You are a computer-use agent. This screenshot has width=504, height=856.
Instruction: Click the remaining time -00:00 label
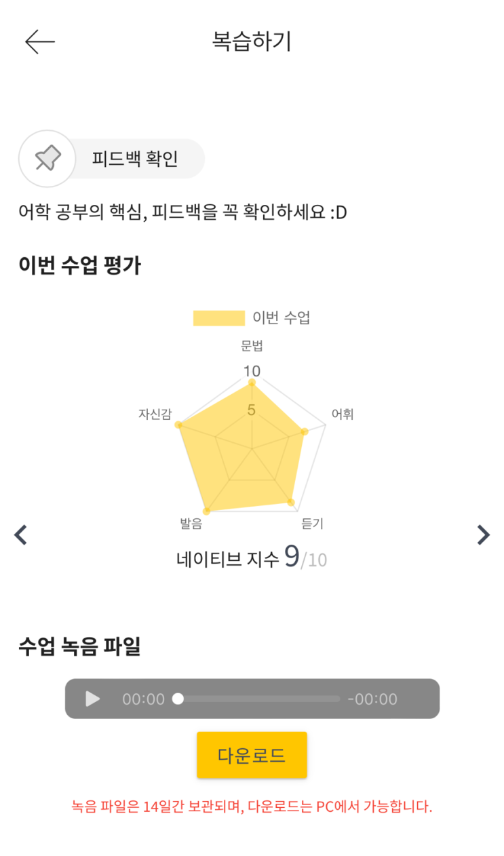(372, 699)
